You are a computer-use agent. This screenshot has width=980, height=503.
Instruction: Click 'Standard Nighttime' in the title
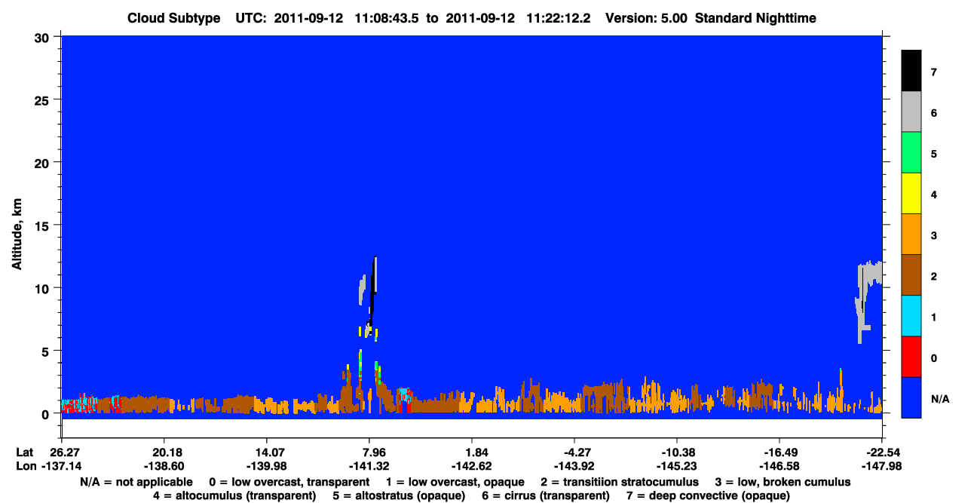pyautogui.click(x=755, y=18)
